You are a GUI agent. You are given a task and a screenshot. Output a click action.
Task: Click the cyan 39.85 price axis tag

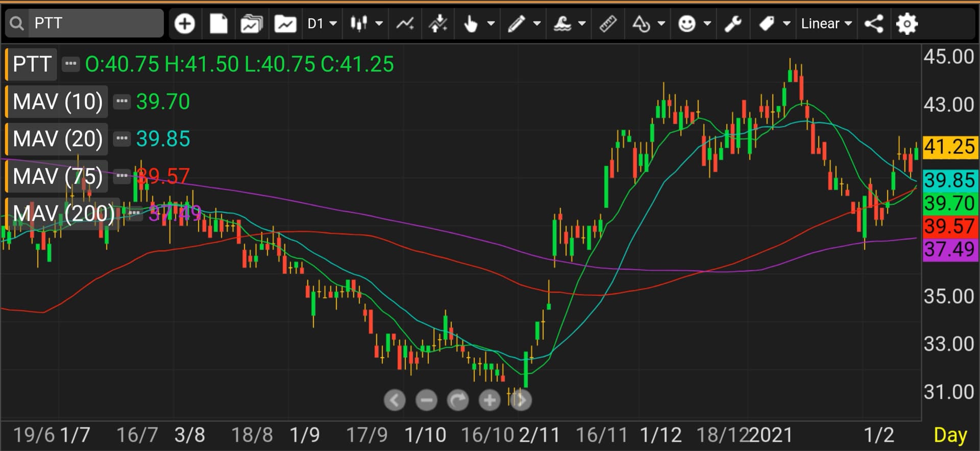(950, 180)
